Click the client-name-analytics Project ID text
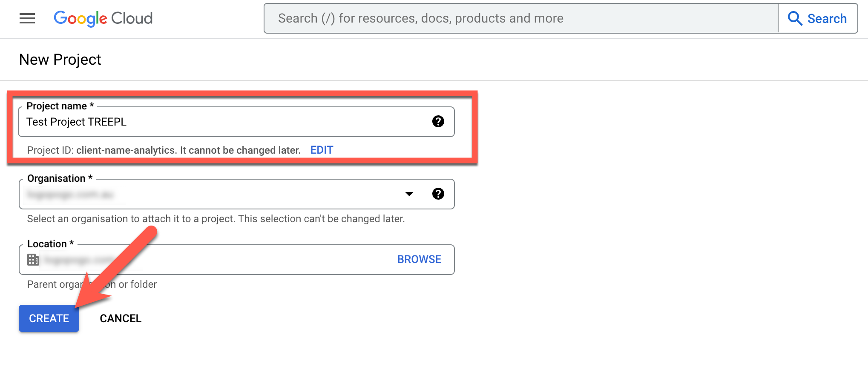The width and height of the screenshot is (868, 372). (126, 150)
